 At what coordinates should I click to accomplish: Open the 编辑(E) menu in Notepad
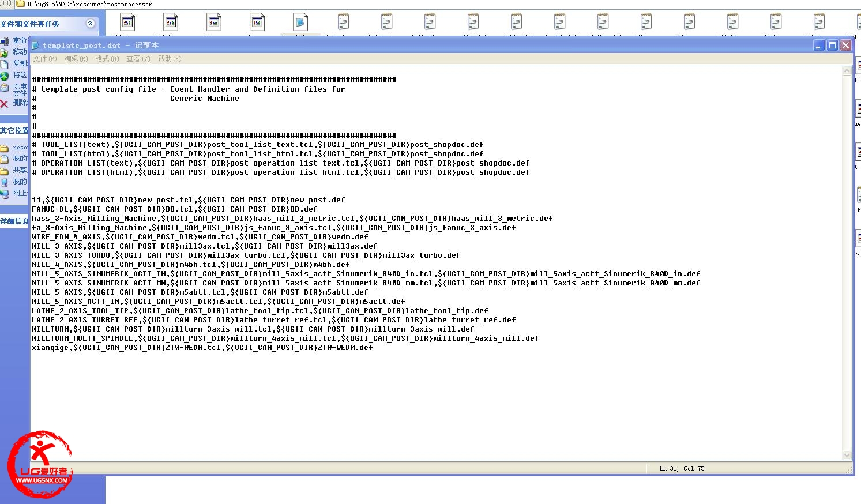coord(76,59)
